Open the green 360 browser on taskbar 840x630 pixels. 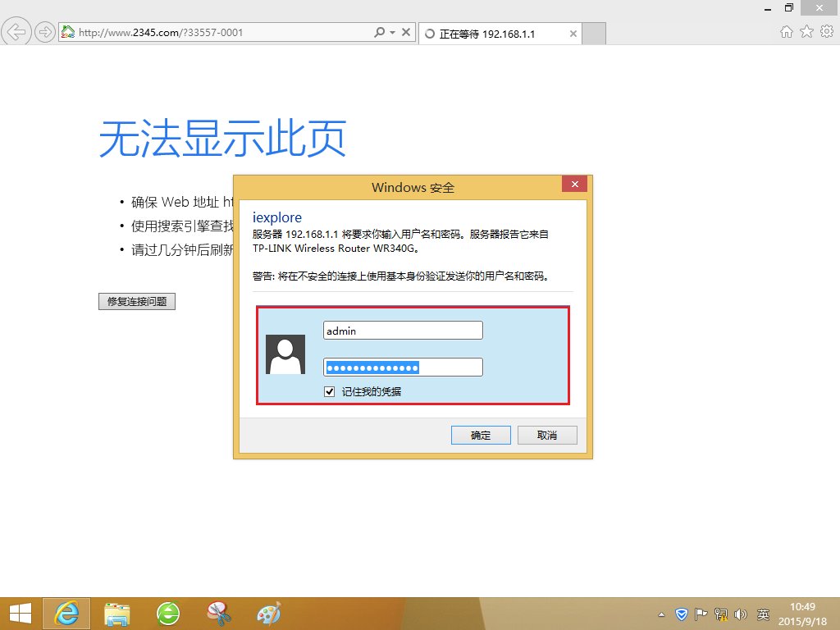(169, 613)
